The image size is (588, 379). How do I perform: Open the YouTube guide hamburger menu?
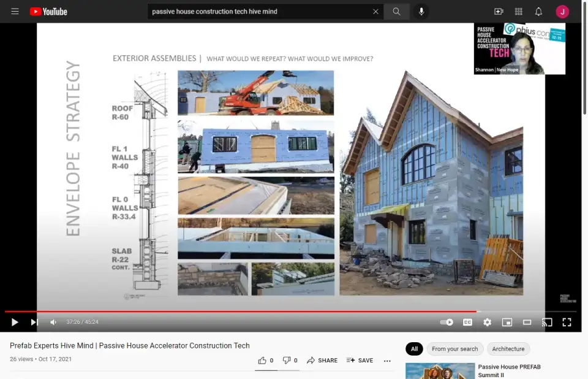[x=15, y=12]
